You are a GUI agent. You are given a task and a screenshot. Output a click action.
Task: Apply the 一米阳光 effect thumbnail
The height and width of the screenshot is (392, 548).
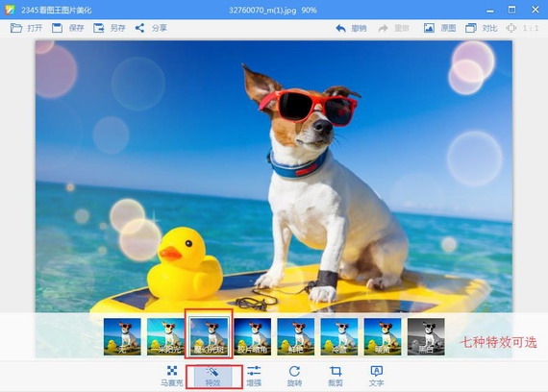165,336
